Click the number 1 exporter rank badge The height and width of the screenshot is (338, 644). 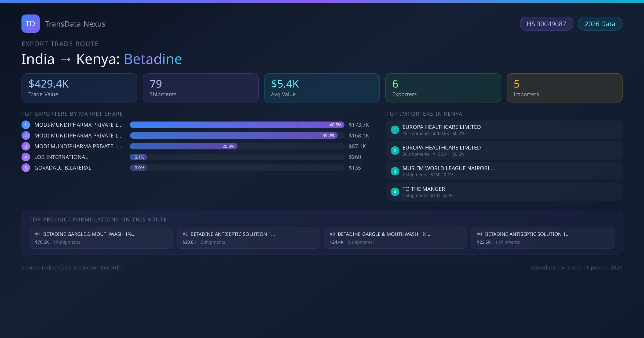(26, 125)
